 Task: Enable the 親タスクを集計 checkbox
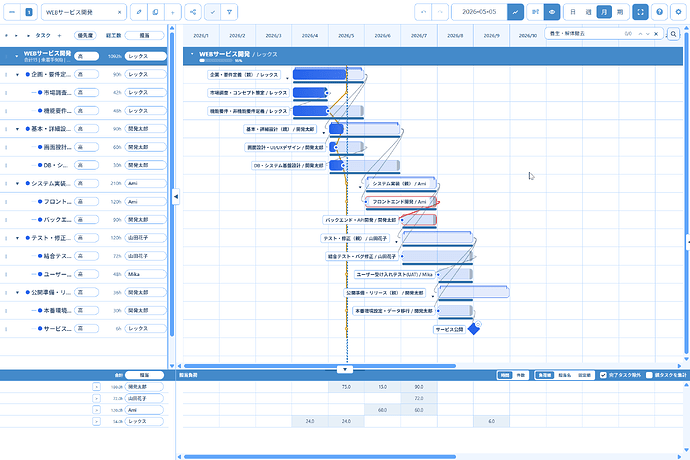point(649,375)
